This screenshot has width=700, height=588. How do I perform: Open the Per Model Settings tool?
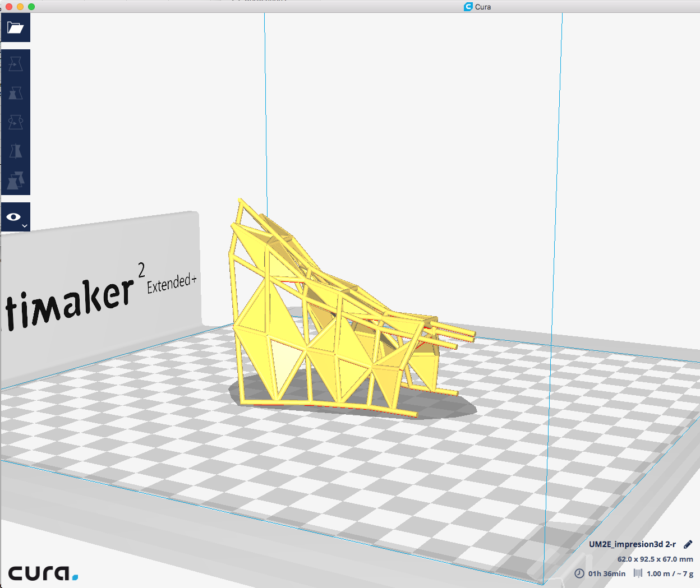click(15, 180)
